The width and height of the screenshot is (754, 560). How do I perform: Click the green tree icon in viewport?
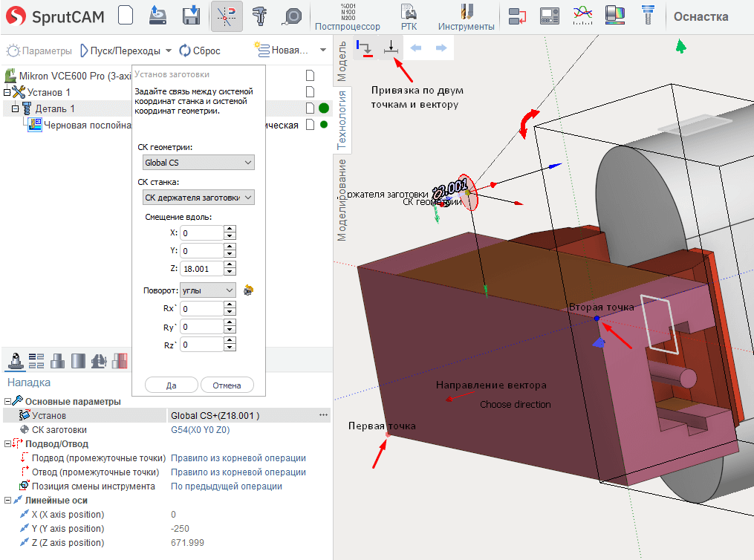[681, 47]
